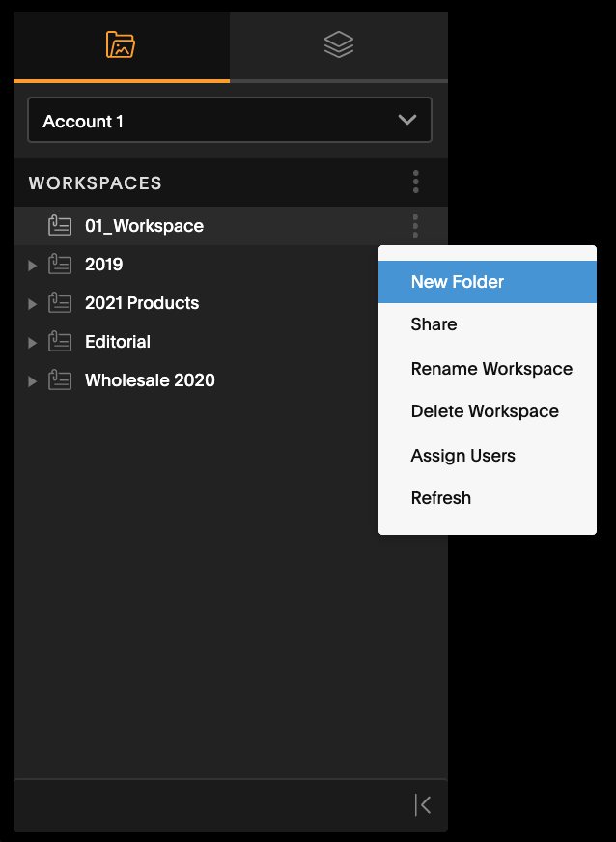
Task: Choose New Folder from the context menu
Action: pos(488,282)
